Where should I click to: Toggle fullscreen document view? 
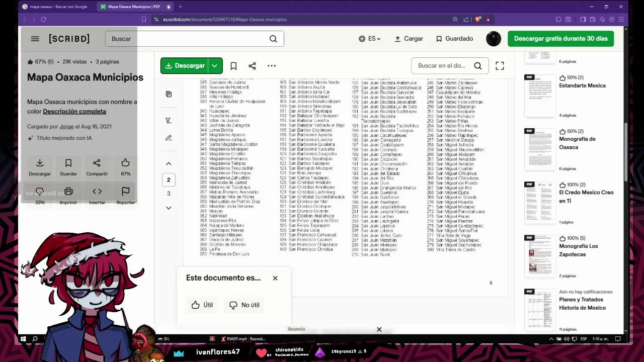point(500,66)
